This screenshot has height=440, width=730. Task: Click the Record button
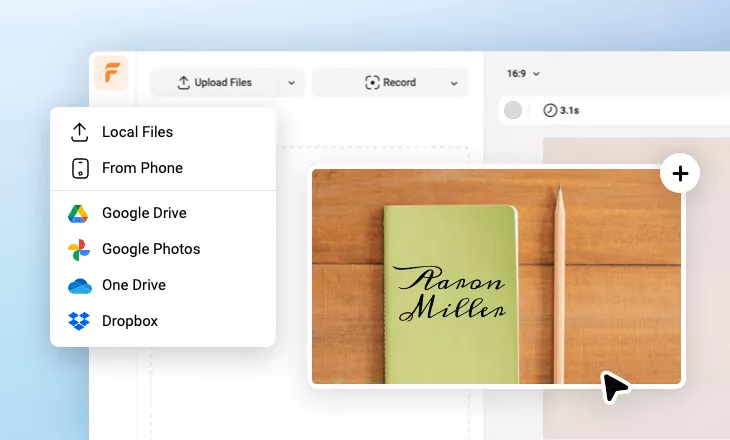(390, 82)
